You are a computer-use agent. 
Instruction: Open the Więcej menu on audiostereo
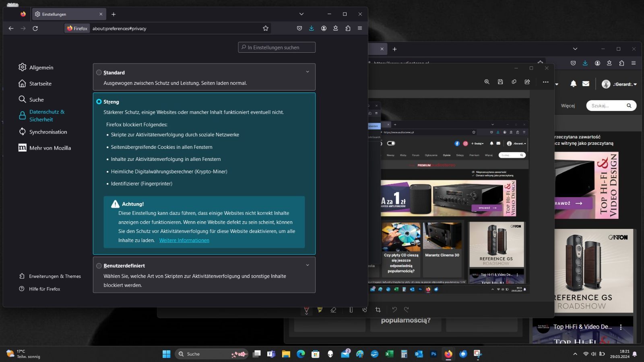[568, 106]
